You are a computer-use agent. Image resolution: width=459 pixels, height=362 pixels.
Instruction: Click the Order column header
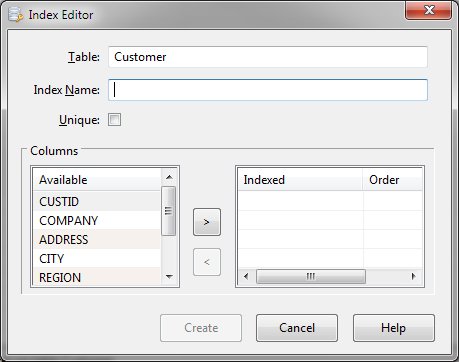click(x=392, y=180)
